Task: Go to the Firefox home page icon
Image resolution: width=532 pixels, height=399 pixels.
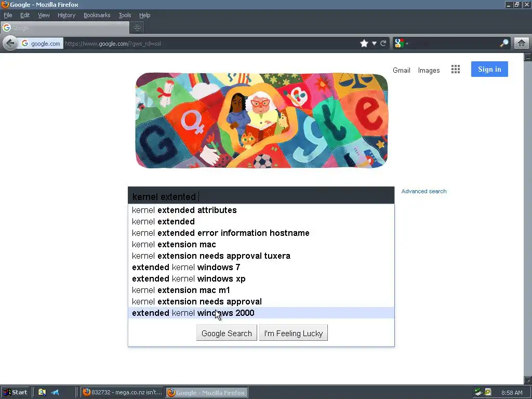Action: pos(522,44)
